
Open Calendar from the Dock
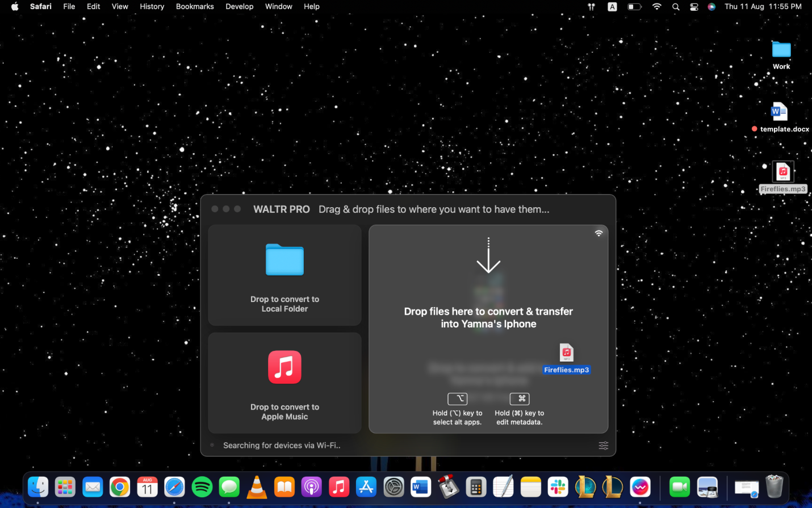tap(147, 487)
